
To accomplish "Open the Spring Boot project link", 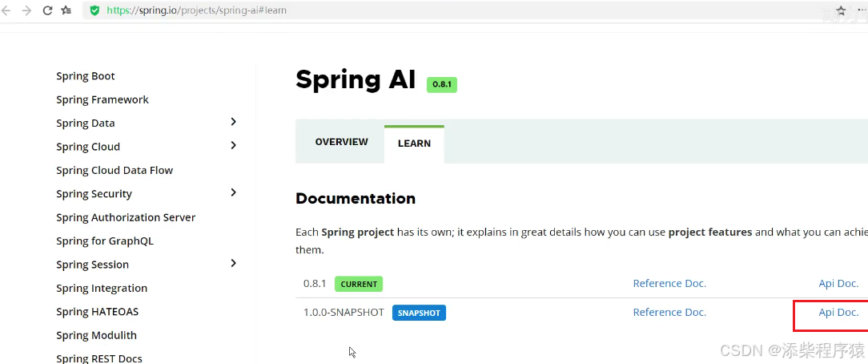I will (x=86, y=76).
